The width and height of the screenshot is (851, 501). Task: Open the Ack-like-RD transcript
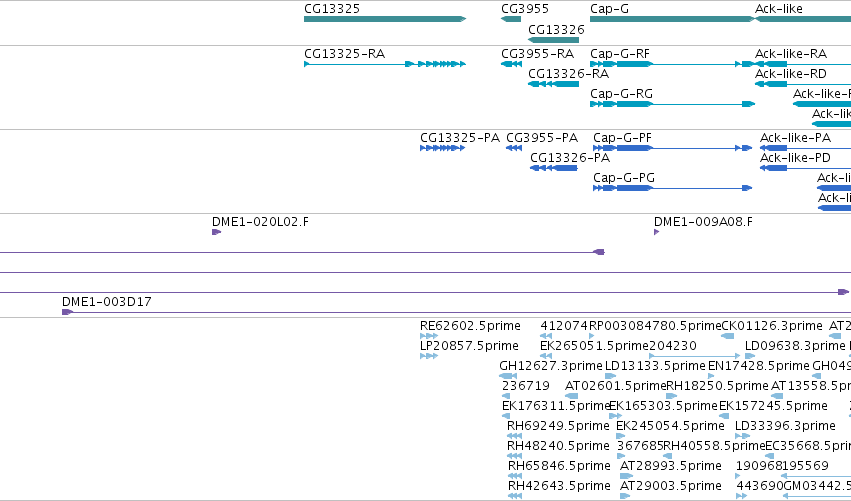pyautogui.click(x=803, y=84)
